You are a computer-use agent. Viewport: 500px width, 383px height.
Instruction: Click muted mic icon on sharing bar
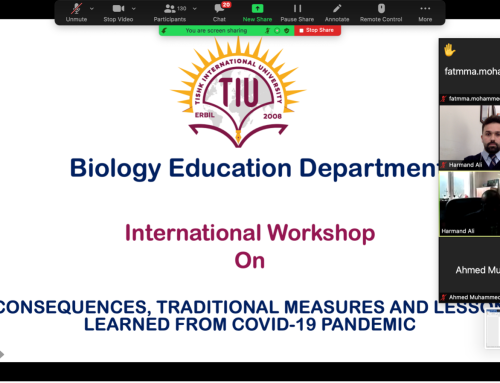pos(267,31)
